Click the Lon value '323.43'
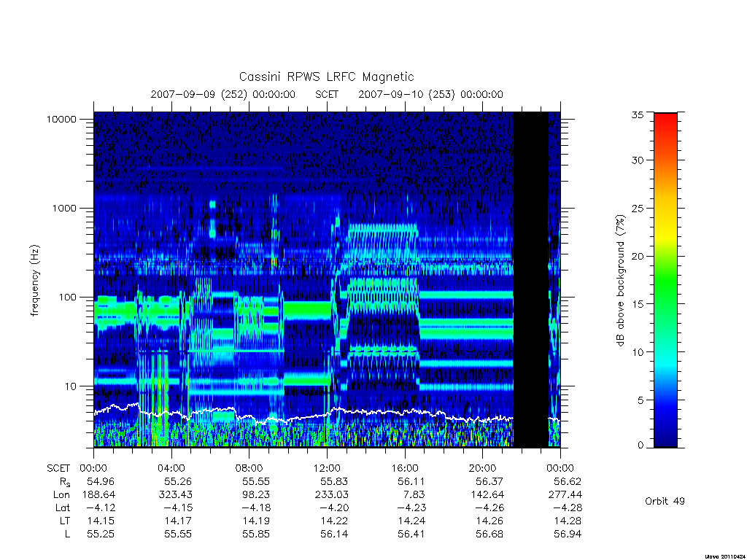Screen dimensions: 747x560 point(176,495)
